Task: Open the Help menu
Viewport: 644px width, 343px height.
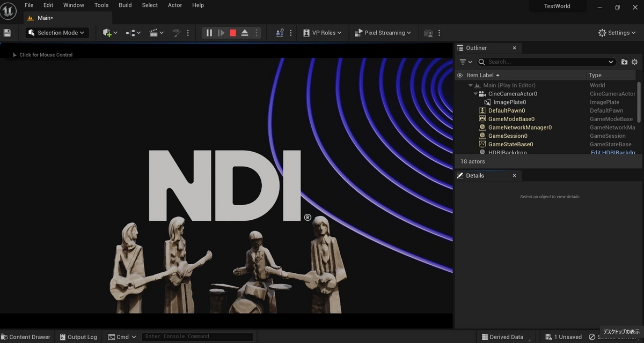Action: point(198,5)
